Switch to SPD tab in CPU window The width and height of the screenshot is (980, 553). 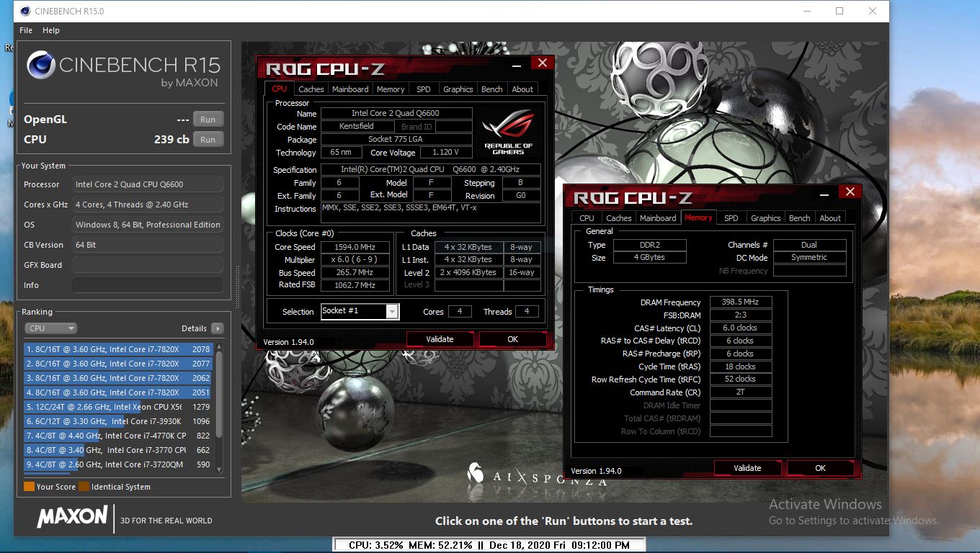(424, 89)
